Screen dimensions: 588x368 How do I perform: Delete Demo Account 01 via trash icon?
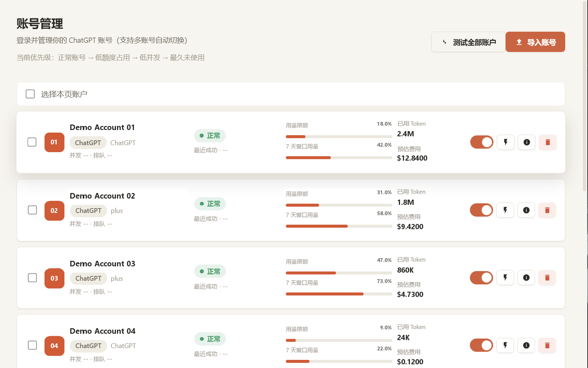click(548, 142)
